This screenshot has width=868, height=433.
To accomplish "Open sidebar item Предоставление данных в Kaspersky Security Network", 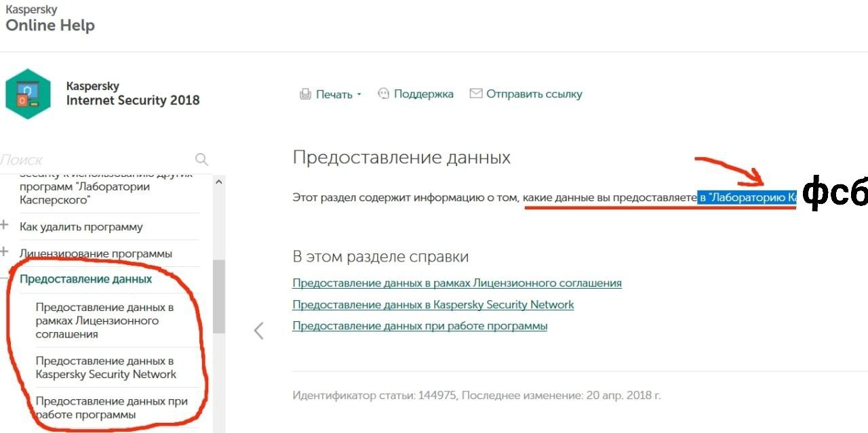I will click(106, 367).
